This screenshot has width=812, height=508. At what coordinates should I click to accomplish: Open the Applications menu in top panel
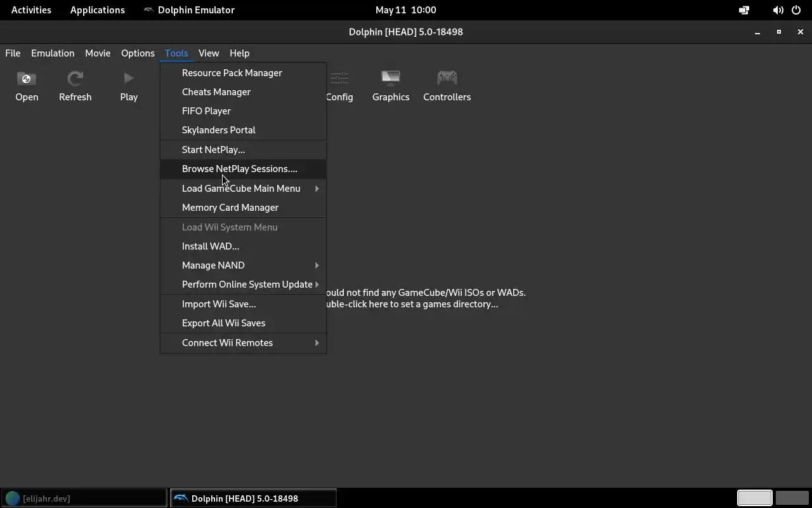coord(97,10)
